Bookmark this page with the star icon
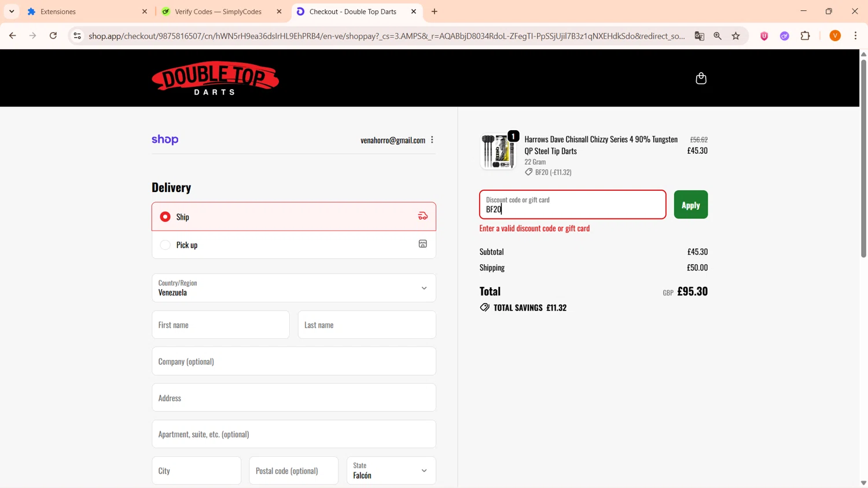Image resolution: width=868 pixels, height=488 pixels. tap(736, 36)
